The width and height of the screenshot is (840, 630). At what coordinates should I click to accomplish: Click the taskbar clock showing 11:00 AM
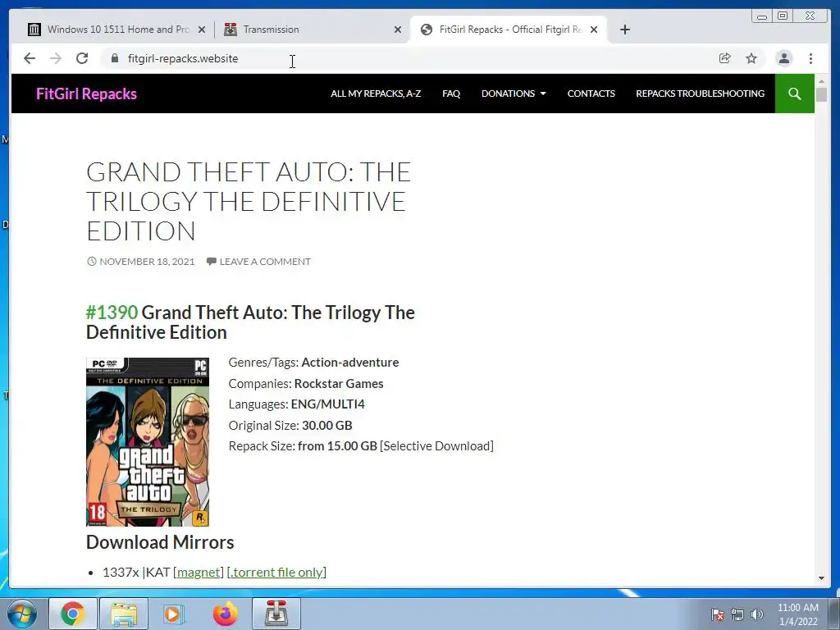coord(797,614)
